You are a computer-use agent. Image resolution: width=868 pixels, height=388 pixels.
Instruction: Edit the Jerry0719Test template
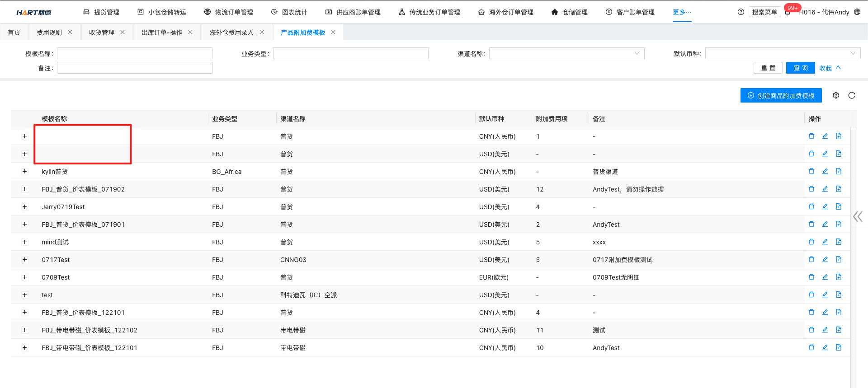point(825,207)
